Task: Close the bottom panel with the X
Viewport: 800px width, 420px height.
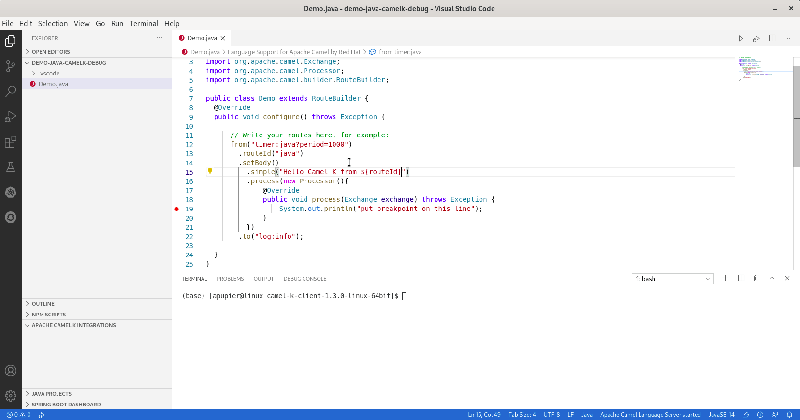Action: (787, 279)
